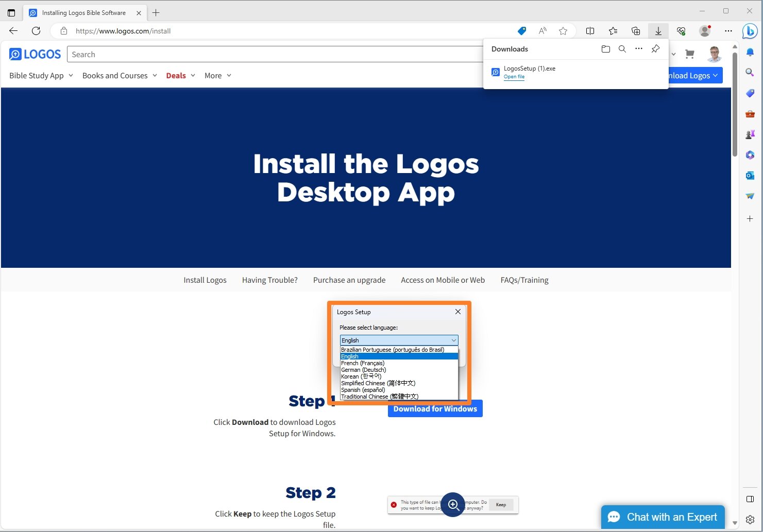The height and width of the screenshot is (532, 763).
Task: Open the Deals menu item
Action: [x=176, y=75]
